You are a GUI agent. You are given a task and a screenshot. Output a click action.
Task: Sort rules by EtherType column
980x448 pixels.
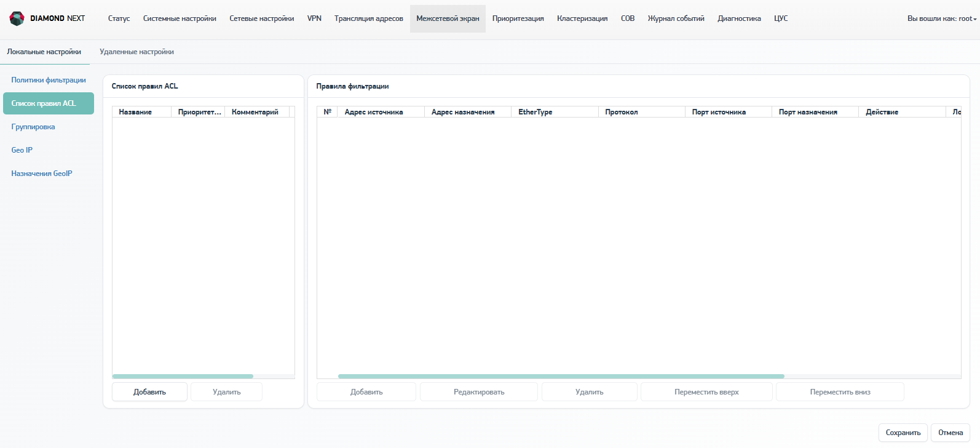(x=555, y=112)
